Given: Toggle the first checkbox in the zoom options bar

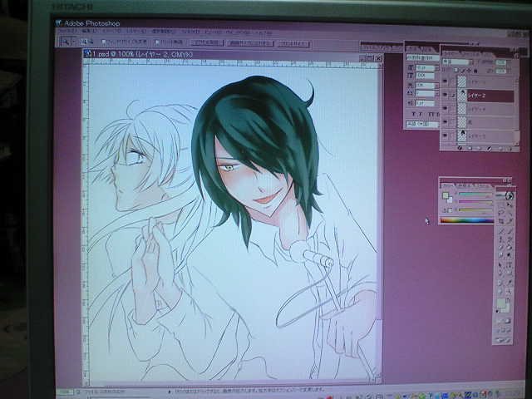Looking at the screenshot, I should click(x=104, y=42).
